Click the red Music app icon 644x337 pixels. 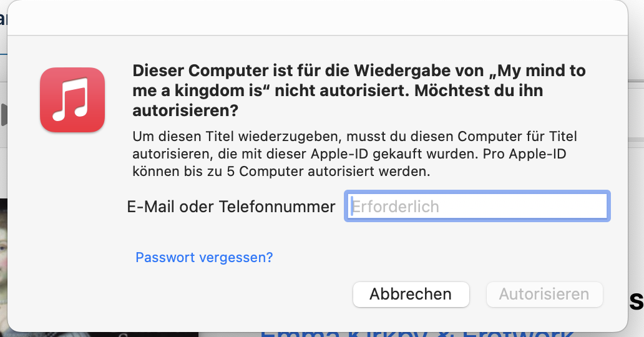72,100
